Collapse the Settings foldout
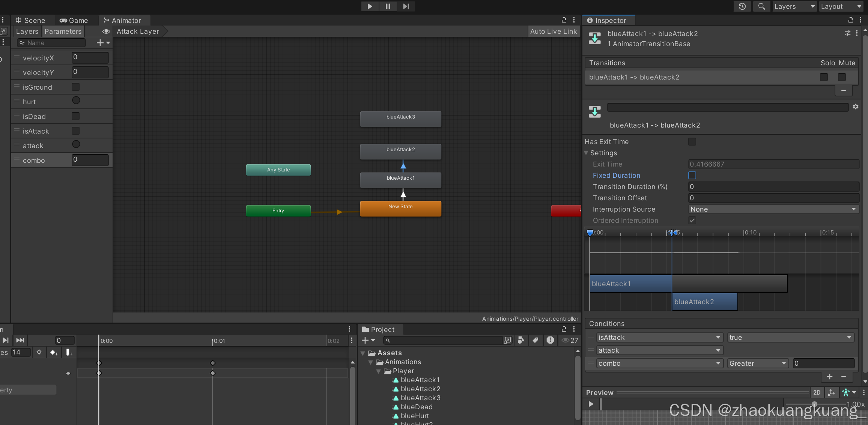 coord(586,153)
